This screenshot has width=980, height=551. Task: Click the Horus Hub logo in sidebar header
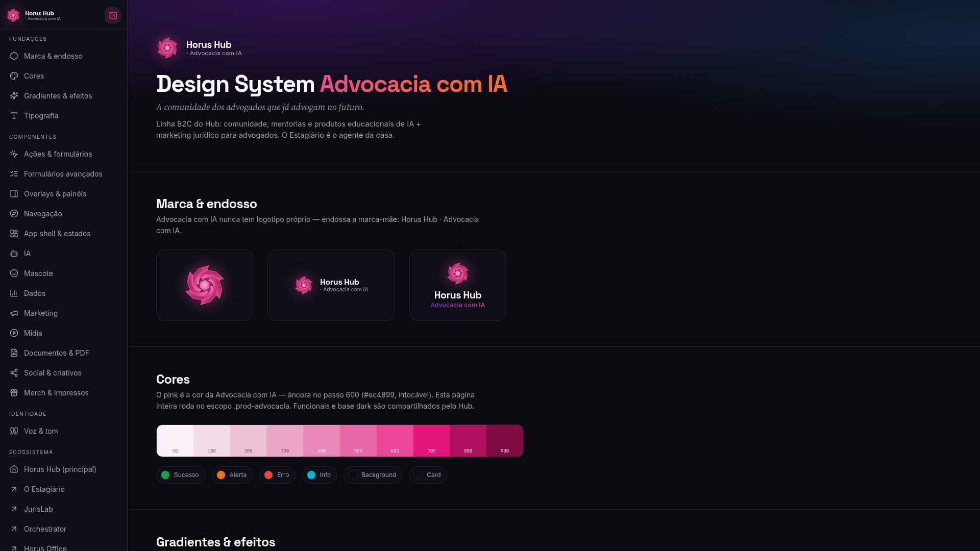click(x=13, y=15)
